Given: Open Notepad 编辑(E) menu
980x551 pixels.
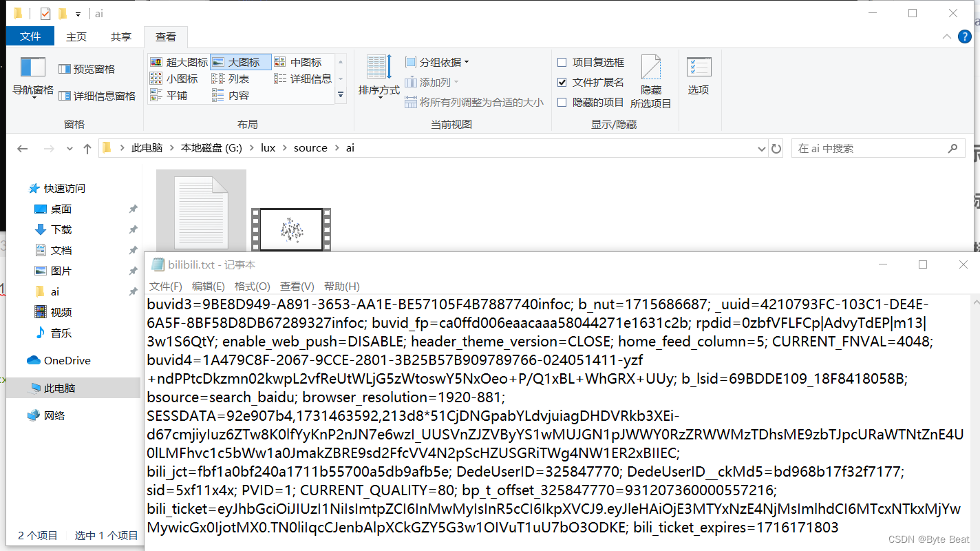Looking at the screenshot, I should (209, 286).
